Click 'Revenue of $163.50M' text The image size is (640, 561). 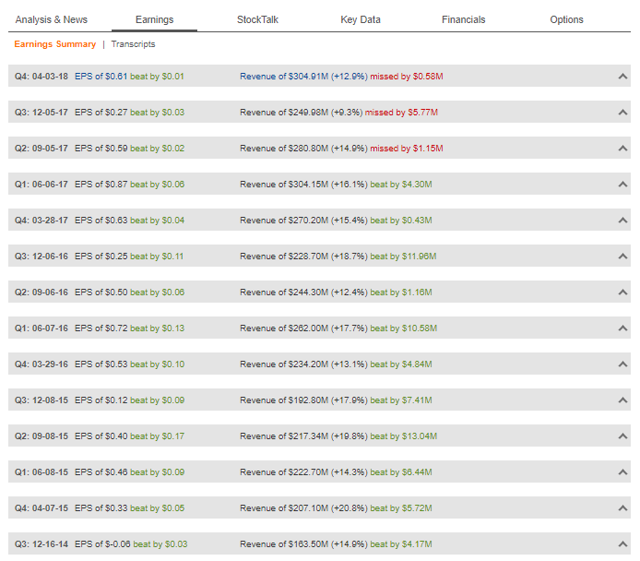pyautogui.click(x=284, y=544)
